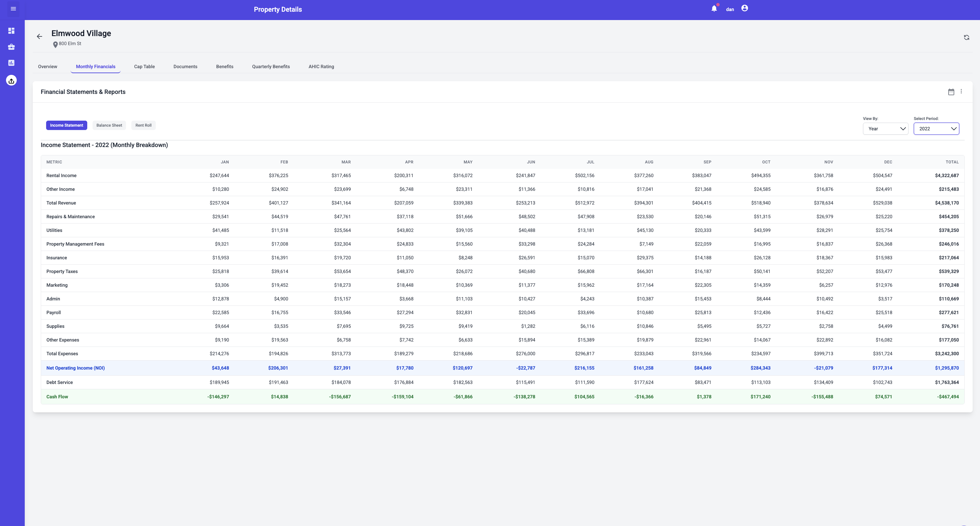
Task: Go to the AHIC Rating tab
Action: [x=321, y=67]
